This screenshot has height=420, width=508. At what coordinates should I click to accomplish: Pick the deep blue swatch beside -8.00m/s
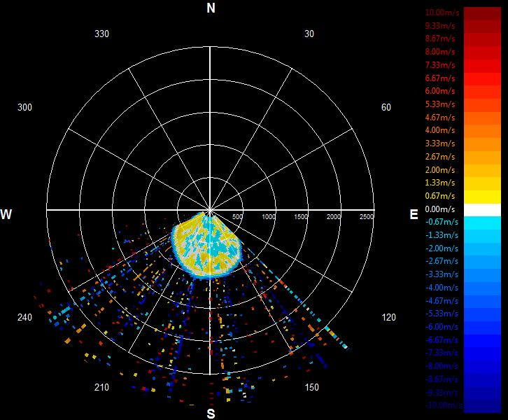pyautogui.click(x=482, y=367)
